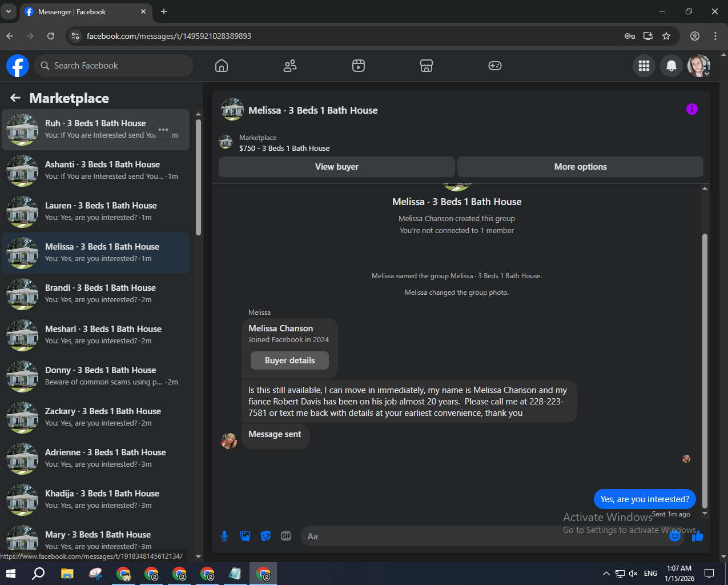Go back with the browser back arrow
This screenshot has height=585, width=728.
tap(10, 36)
